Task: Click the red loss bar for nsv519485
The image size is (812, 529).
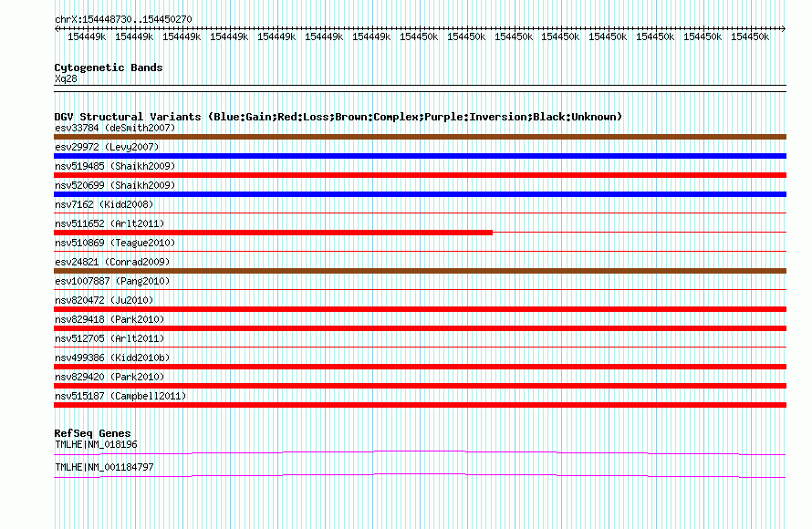Action: coord(420,175)
